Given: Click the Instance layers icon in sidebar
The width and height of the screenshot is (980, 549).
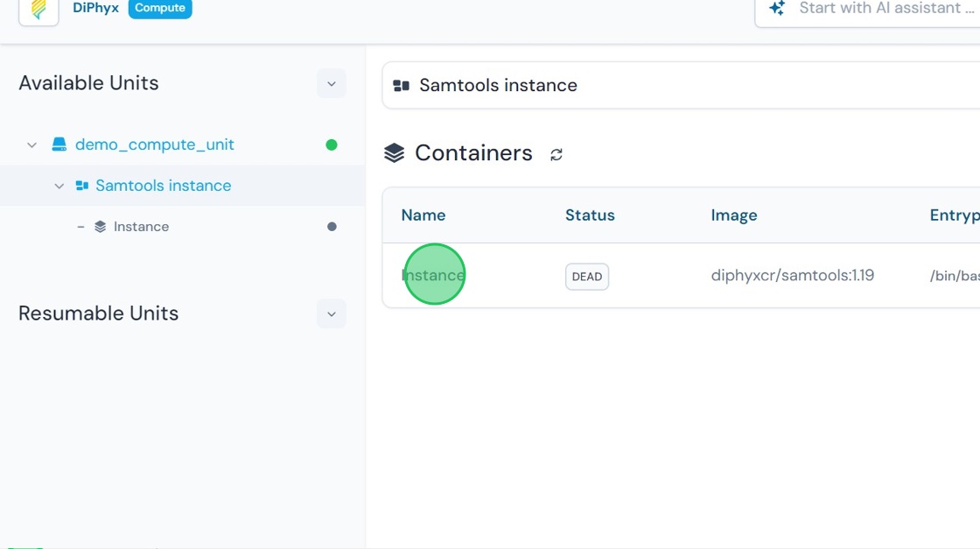Looking at the screenshot, I should [x=100, y=227].
